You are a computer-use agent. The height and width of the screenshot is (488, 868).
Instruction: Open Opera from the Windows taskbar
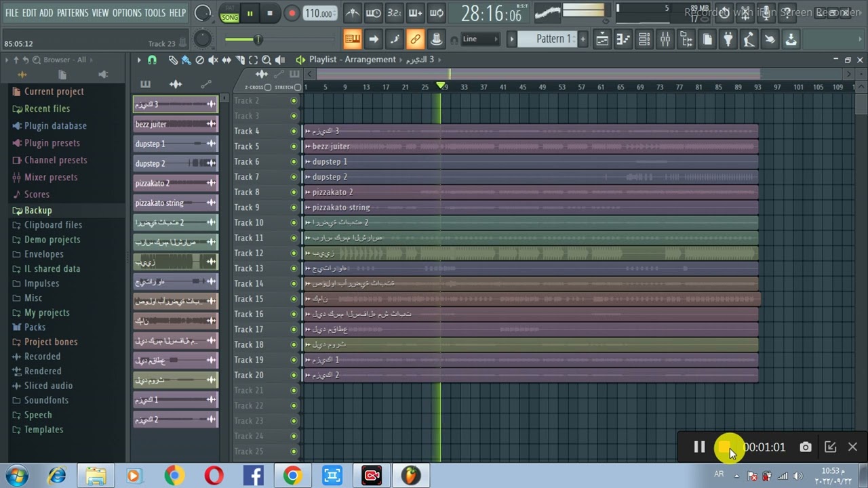coord(214,476)
